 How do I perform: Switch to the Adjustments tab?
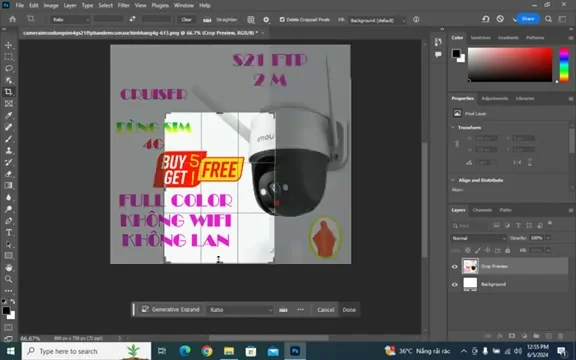pyautogui.click(x=494, y=98)
